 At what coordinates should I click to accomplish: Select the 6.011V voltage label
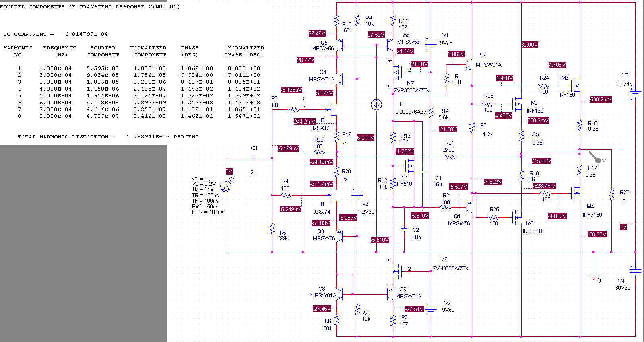[x=366, y=138]
